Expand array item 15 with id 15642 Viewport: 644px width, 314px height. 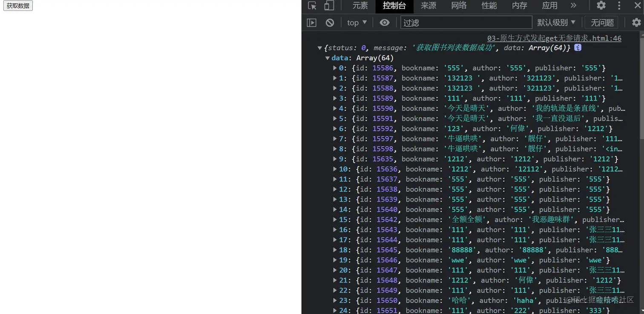pos(335,220)
